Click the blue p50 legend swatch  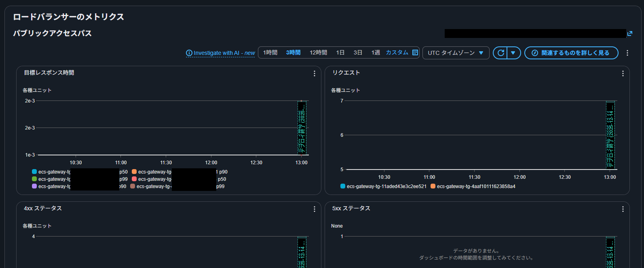click(x=34, y=172)
